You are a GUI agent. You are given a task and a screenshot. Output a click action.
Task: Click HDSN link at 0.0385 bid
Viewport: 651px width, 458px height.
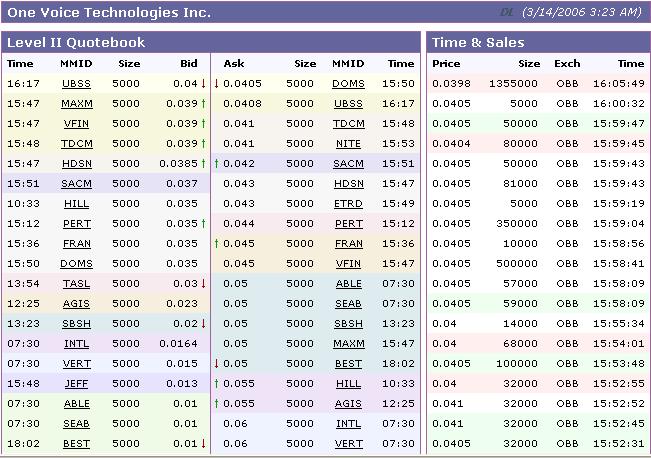pos(77,163)
